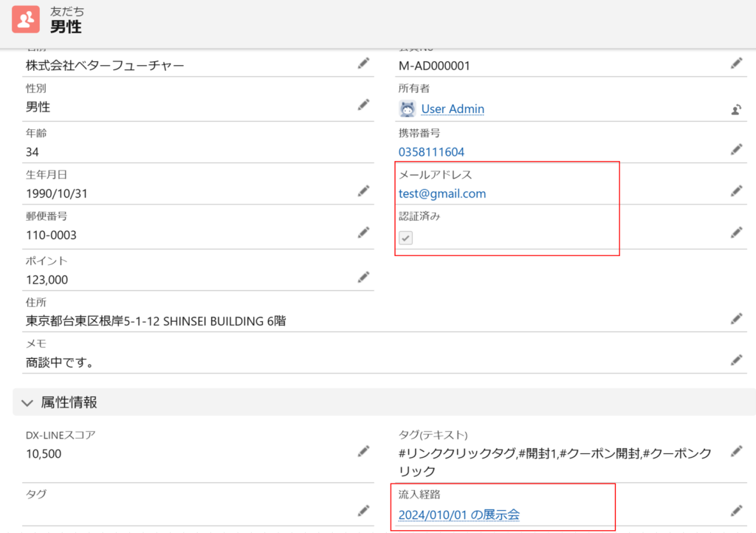Image resolution: width=756 pixels, height=533 pixels.
Task: Edit the 郵便番号 field via pencil icon
Action: [363, 233]
